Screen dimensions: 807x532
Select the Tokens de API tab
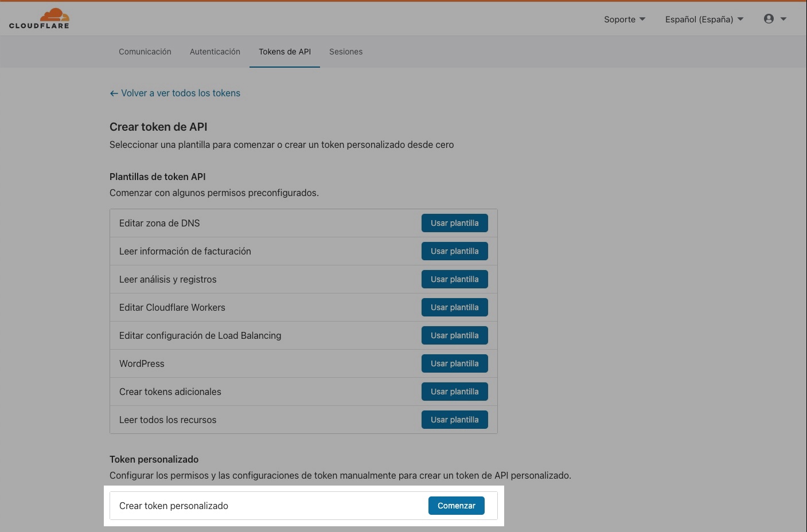pos(284,52)
